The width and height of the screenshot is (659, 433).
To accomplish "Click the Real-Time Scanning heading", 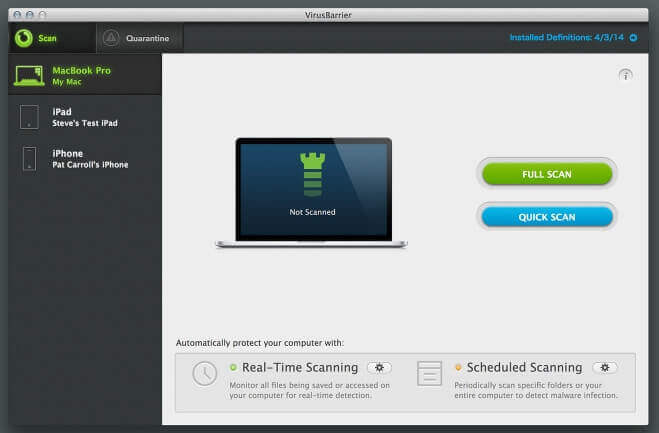I will (x=300, y=367).
